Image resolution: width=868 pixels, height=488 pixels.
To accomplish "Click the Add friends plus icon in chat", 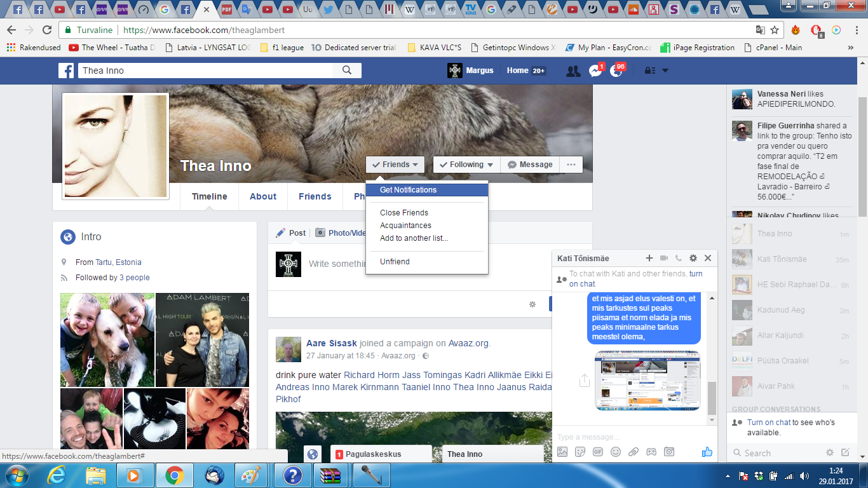I will click(x=649, y=258).
